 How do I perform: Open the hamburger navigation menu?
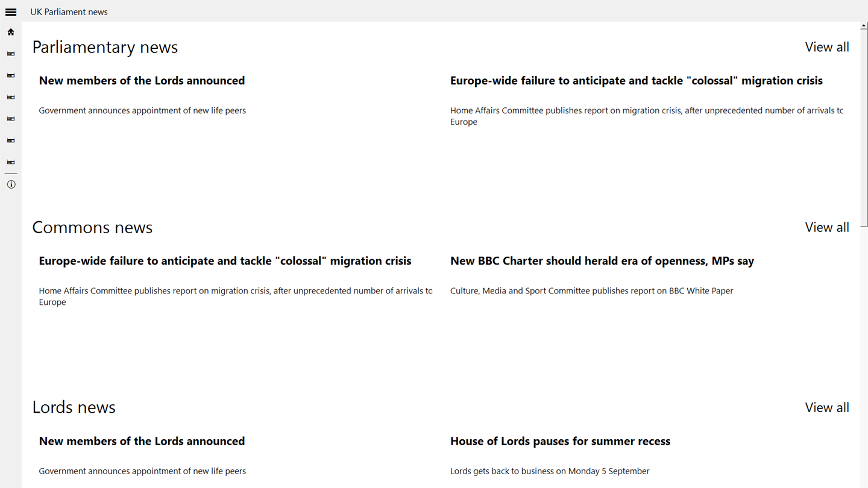point(11,11)
